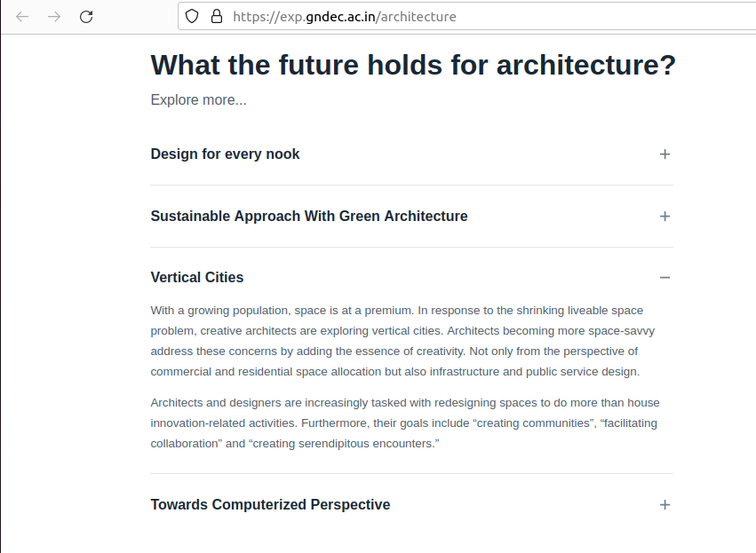Click plus icon beside Towards Computerized Perspective
The image size is (756, 553).
664,505
